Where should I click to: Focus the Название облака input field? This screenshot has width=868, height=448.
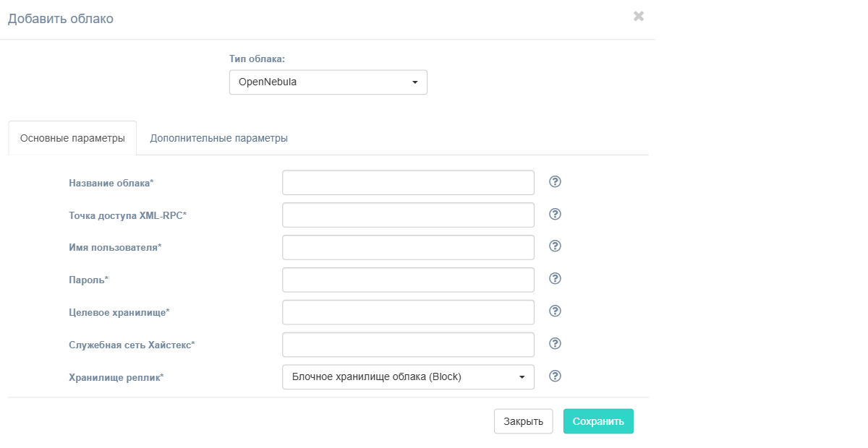(407, 182)
